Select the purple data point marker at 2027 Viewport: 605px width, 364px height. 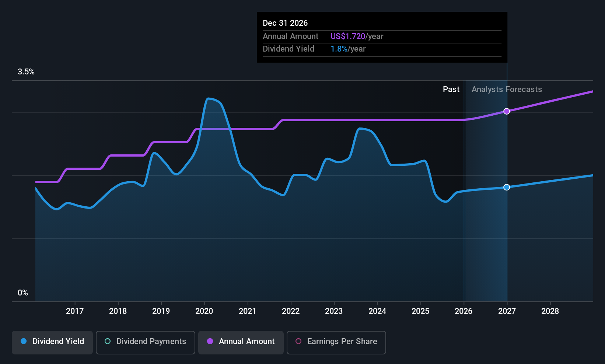507,111
